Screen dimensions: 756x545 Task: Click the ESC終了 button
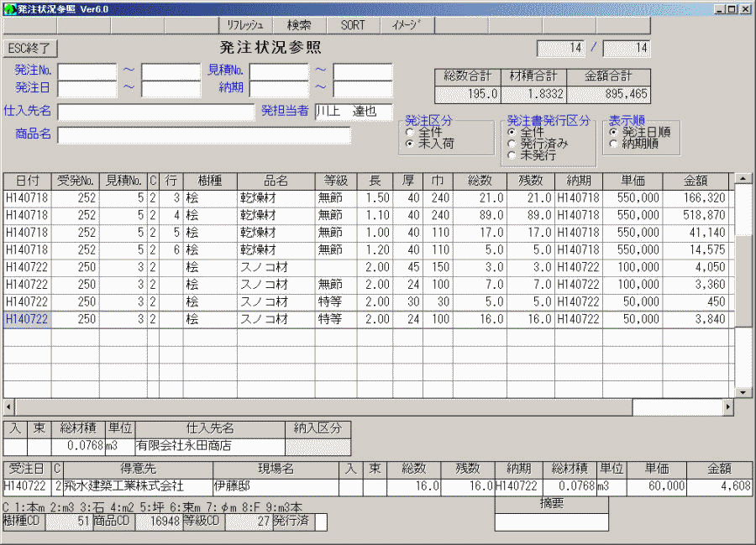click(x=29, y=48)
